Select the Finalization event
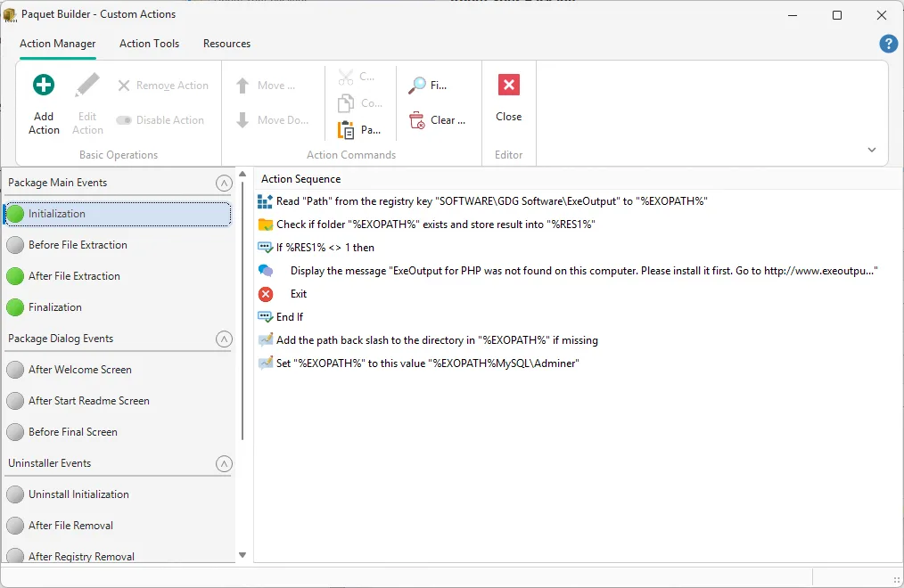The width and height of the screenshot is (904, 588). point(55,307)
